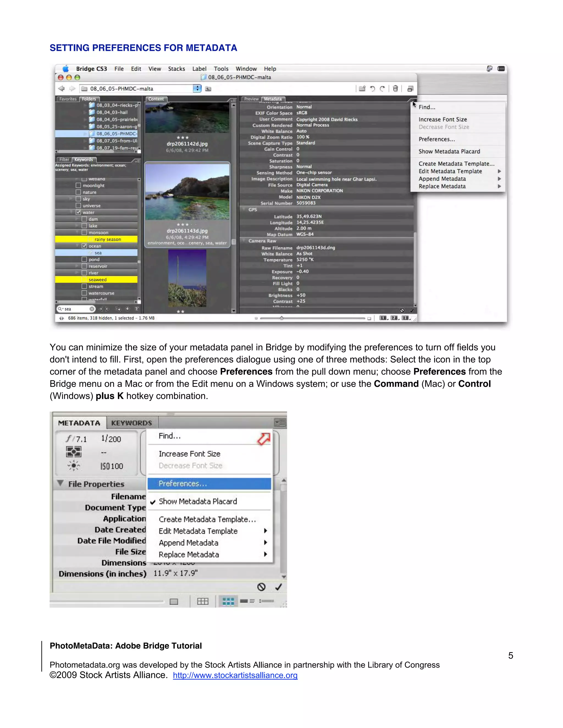Select the grid lock view icon in lower panel

(x=202, y=601)
